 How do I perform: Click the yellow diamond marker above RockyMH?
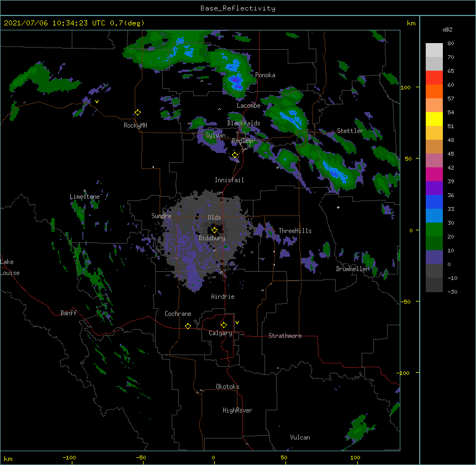pyautogui.click(x=138, y=113)
